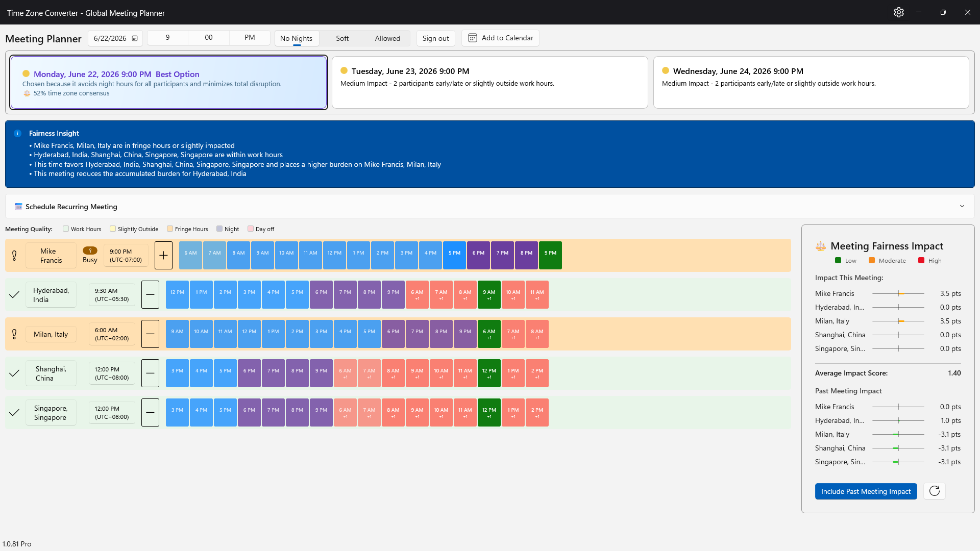This screenshot has width=980, height=551.
Task: Switch to the Soft nights mode
Action: click(x=342, y=38)
